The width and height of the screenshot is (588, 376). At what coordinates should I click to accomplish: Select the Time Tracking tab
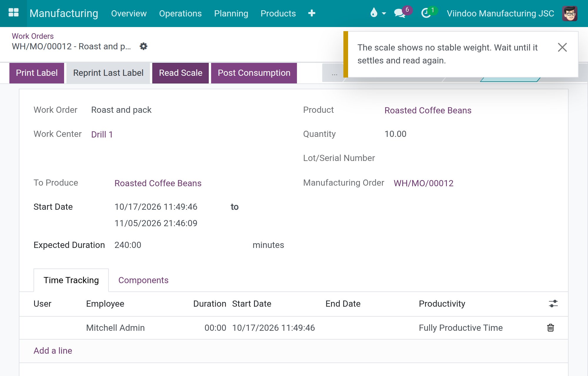[71, 280]
